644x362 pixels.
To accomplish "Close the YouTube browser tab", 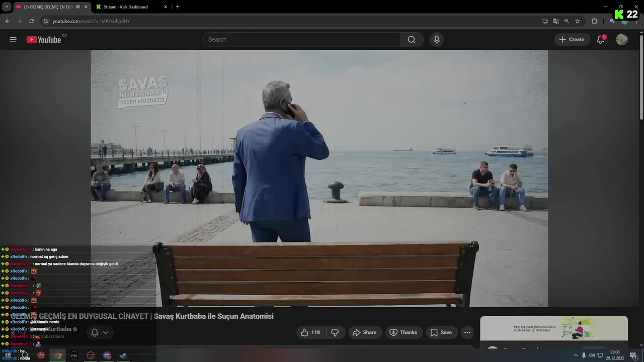I will [86, 7].
